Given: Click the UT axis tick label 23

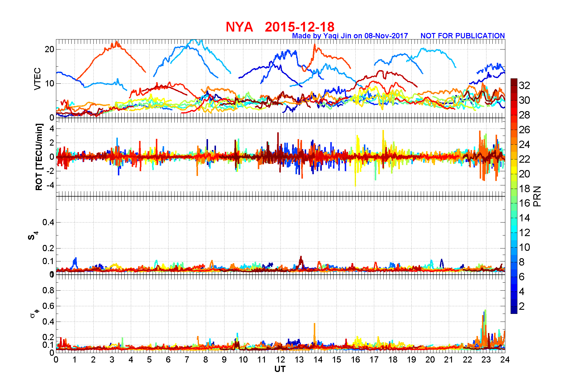Looking at the screenshot, I should tap(486, 360).
